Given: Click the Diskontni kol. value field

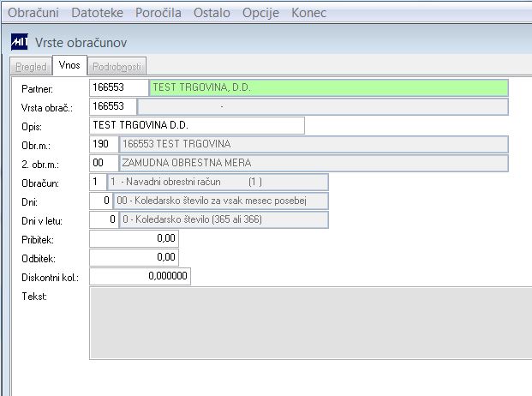Looking at the screenshot, I should [140, 276].
